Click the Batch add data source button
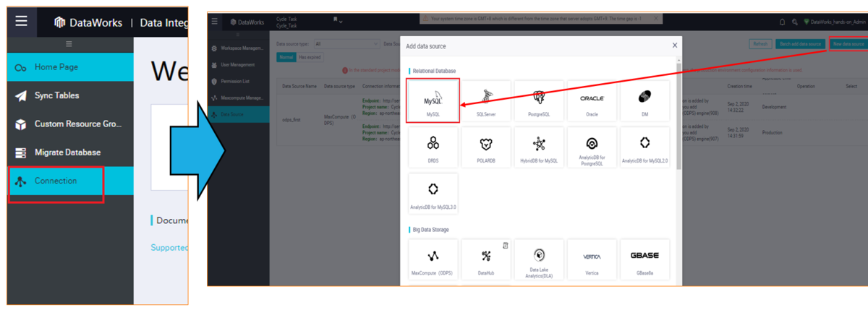The height and width of the screenshot is (310, 868). coord(799,44)
